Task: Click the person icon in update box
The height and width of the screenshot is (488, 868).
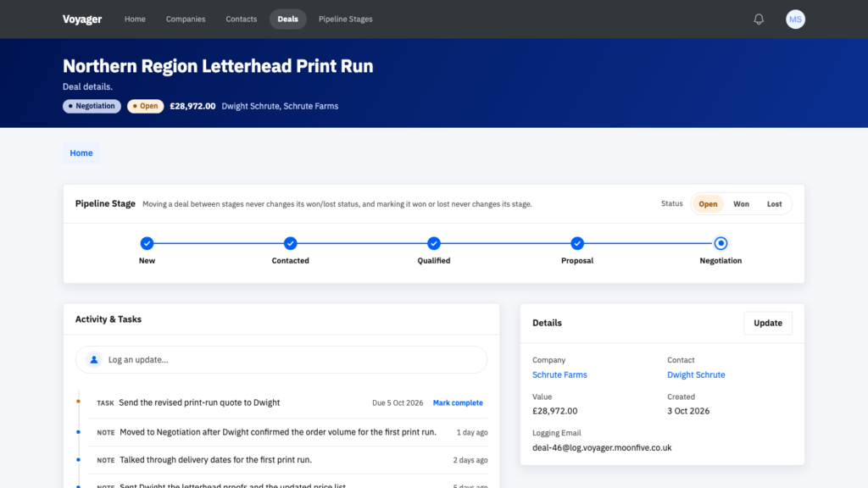Action: 94,359
